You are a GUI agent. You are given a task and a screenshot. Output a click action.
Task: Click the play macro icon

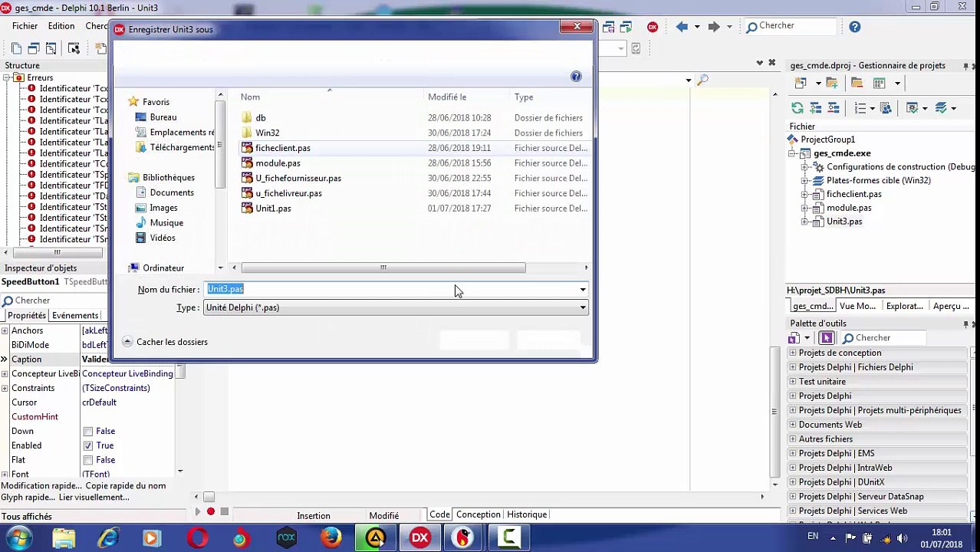pyautogui.click(x=197, y=511)
